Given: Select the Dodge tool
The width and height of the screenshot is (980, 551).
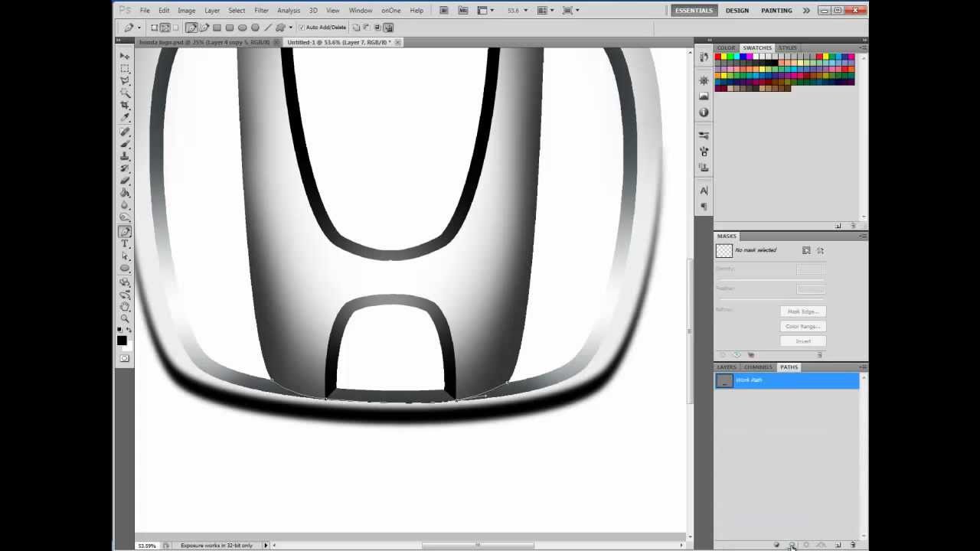Looking at the screenshot, I should (x=125, y=217).
